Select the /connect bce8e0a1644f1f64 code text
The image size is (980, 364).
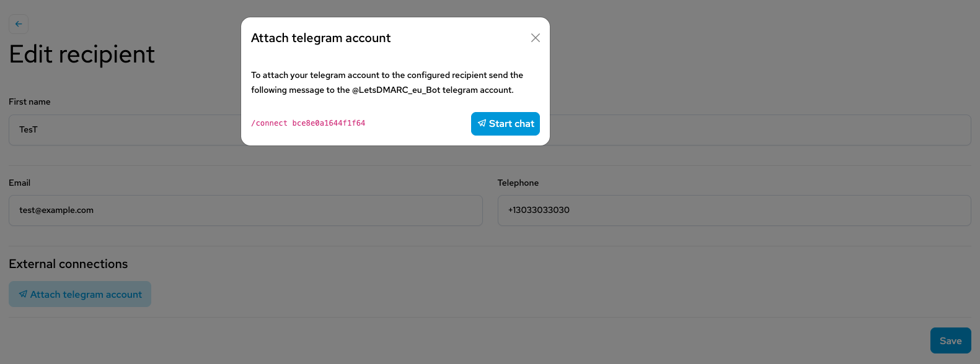tap(308, 123)
